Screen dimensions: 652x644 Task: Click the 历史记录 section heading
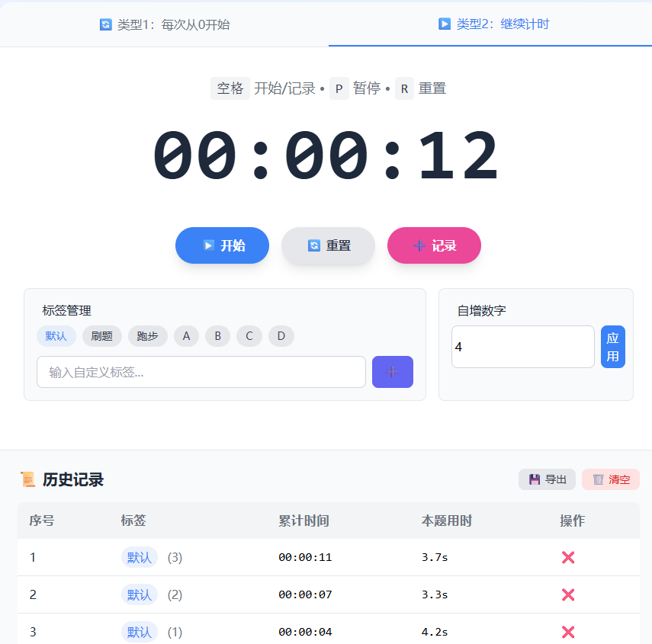click(72, 479)
